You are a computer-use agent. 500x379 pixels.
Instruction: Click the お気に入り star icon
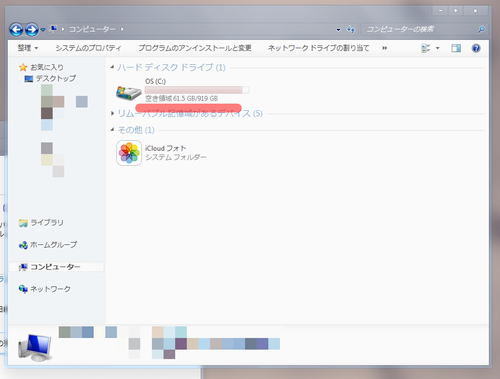(23, 67)
